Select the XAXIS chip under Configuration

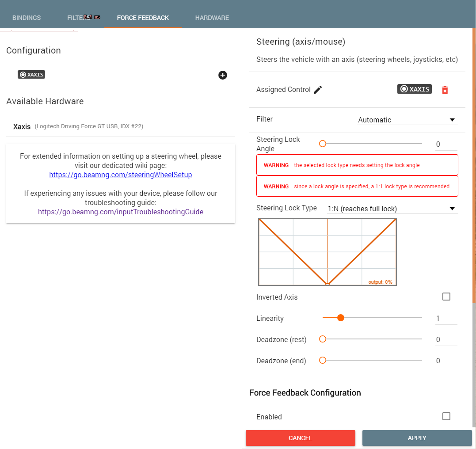pos(31,74)
